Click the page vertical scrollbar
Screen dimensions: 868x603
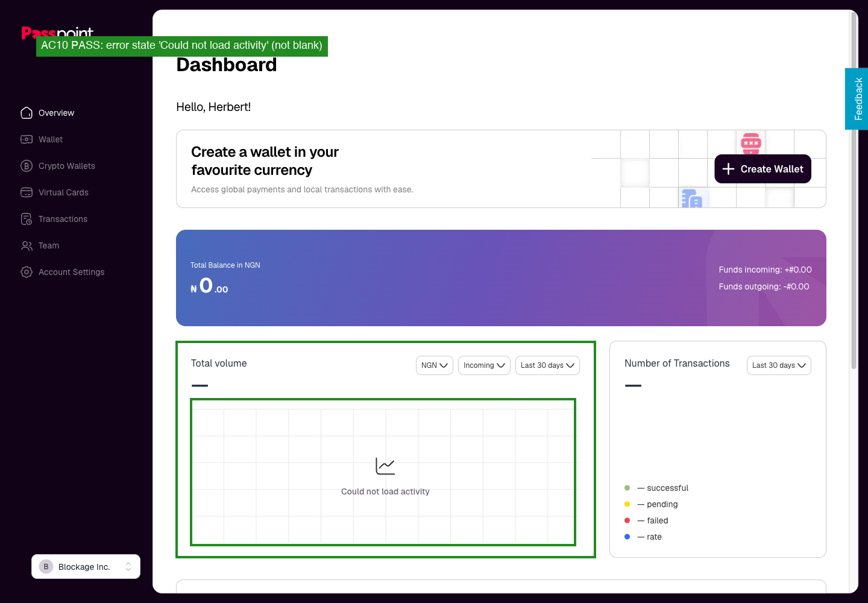coord(854,190)
